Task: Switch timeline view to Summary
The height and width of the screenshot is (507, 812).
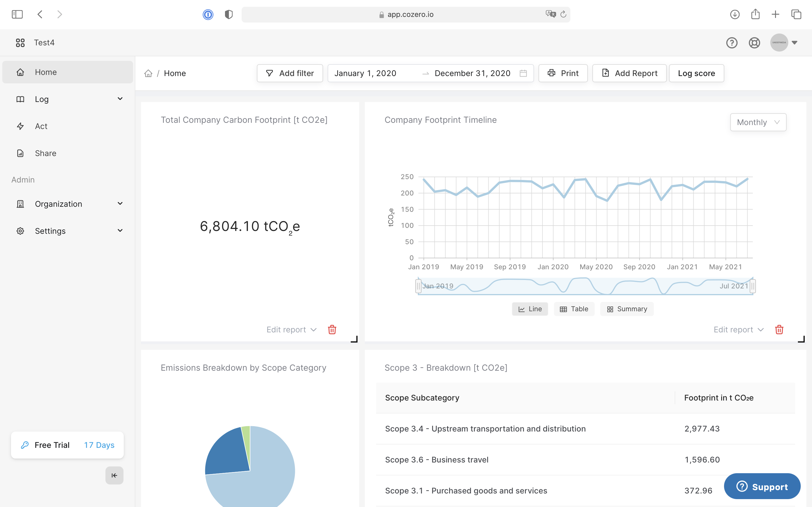Action: (x=627, y=309)
